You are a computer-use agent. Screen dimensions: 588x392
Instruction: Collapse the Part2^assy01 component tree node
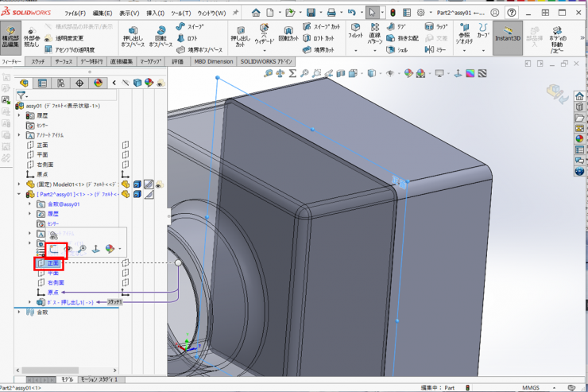coord(20,194)
